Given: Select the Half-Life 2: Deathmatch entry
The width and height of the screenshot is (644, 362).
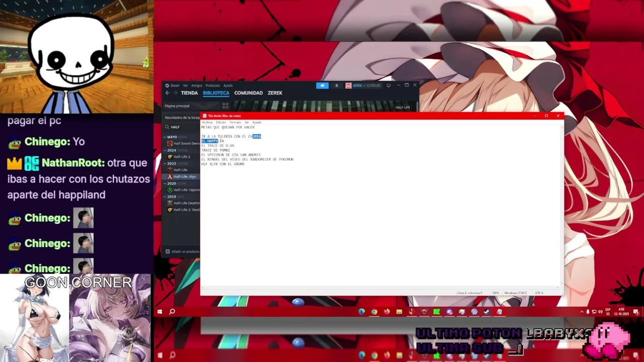Looking at the screenshot, I should tap(187, 210).
